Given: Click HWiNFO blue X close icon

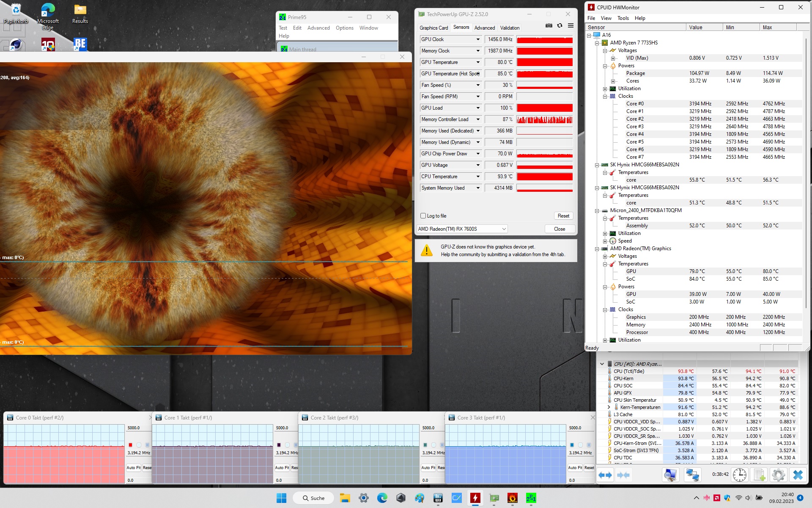Looking at the screenshot, I should coord(798,475).
